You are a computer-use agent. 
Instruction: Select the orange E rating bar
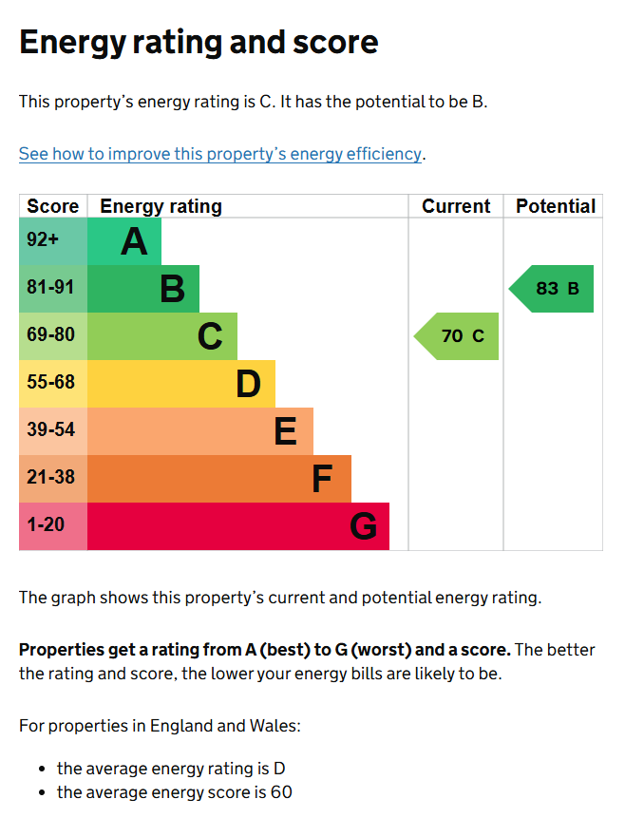(200, 431)
